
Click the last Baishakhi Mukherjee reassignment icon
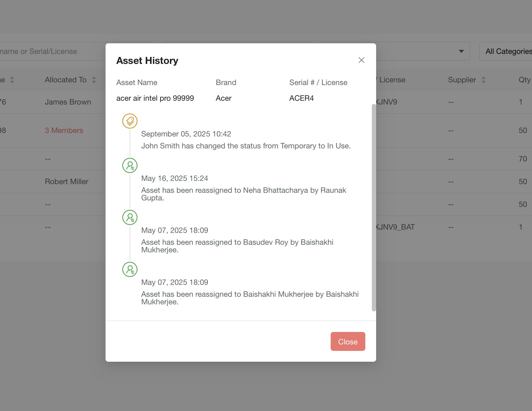click(130, 269)
